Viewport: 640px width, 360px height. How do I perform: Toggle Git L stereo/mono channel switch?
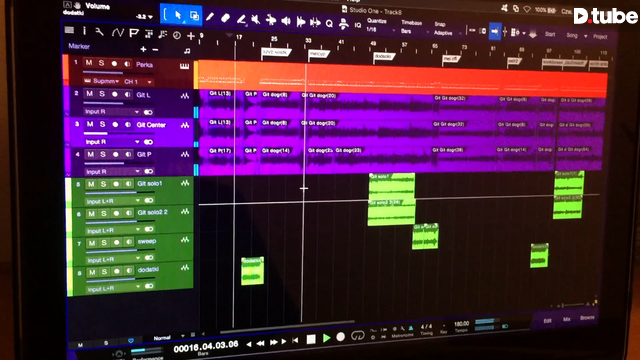pyautogui.click(x=148, y=112)
